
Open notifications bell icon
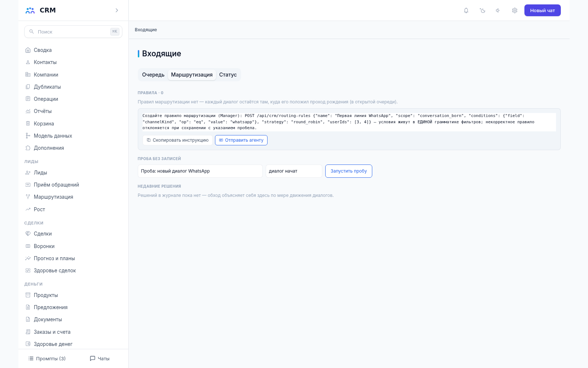466,10
